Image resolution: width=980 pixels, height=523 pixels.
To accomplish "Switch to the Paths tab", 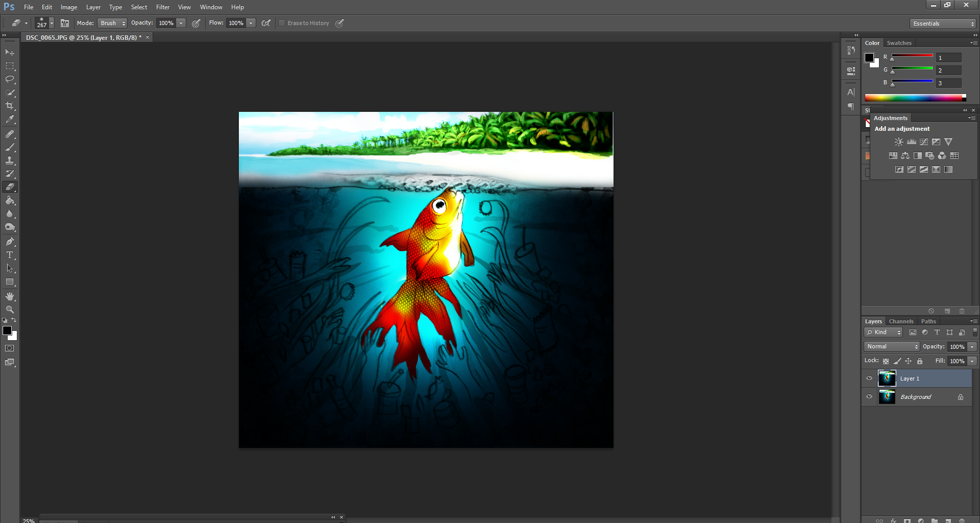I will coord(928,321).
